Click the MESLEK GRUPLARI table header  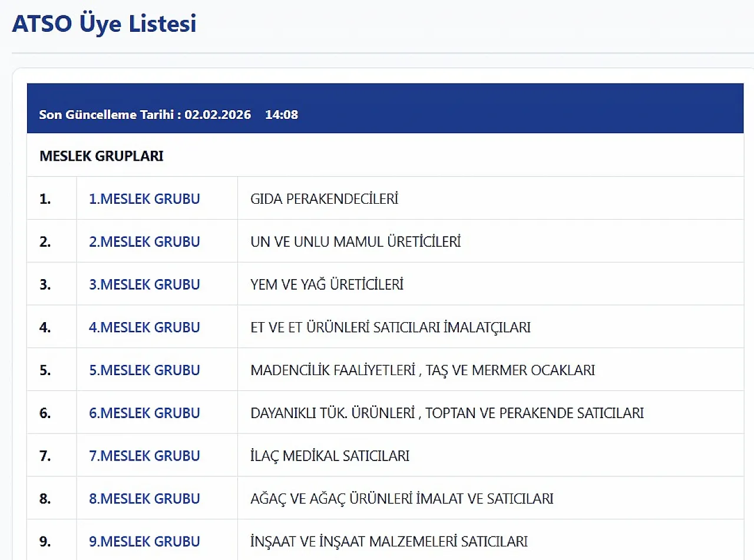pyautogui.click(x=101, y=156)
